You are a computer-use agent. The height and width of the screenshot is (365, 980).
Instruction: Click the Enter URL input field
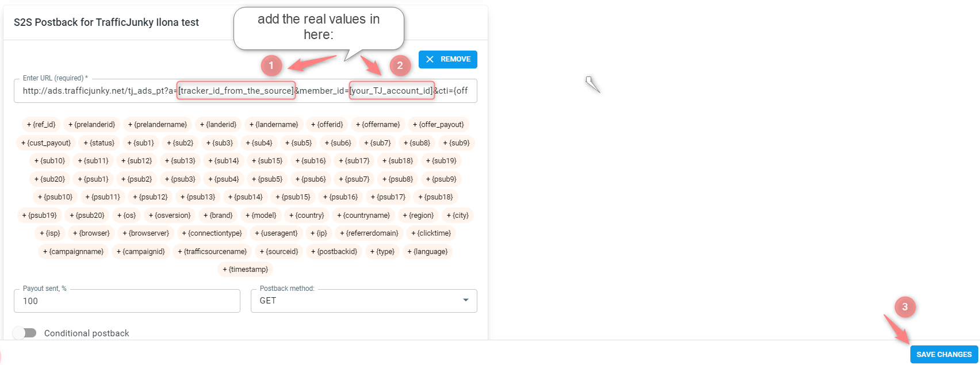click(x=246, y=91)
